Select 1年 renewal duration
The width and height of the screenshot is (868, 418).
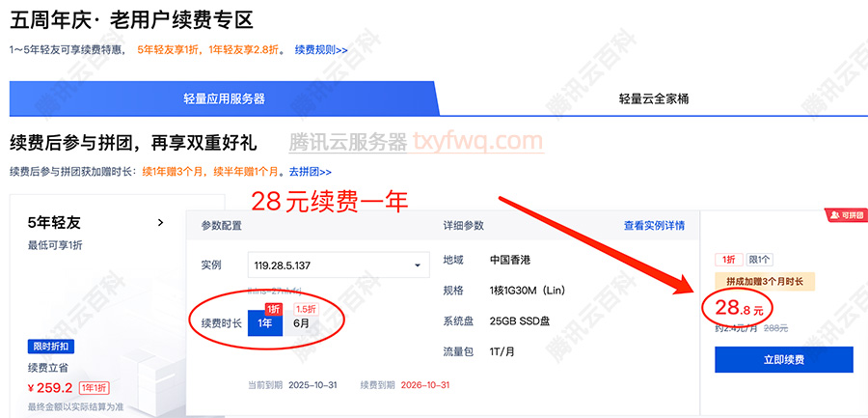(x=265, y=323)
